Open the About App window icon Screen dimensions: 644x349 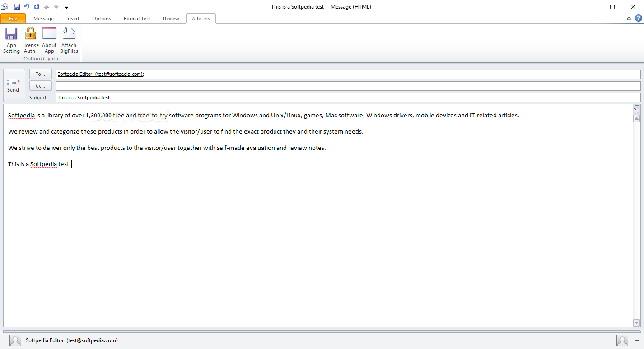point(49,33)
